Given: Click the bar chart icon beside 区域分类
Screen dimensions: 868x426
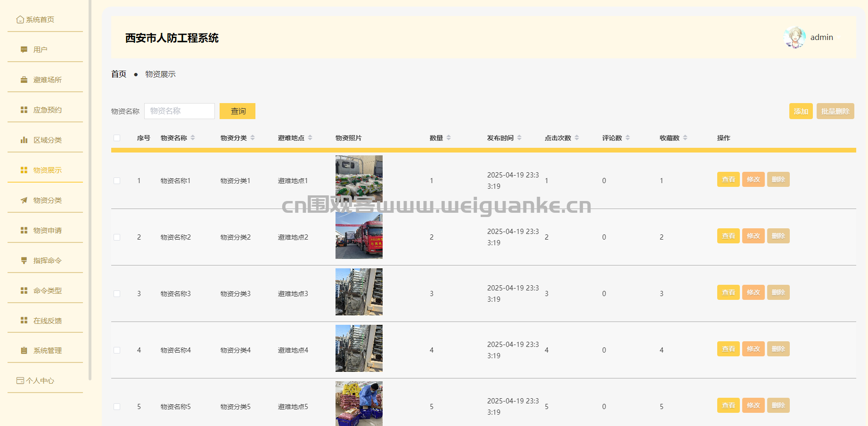Looking at the screenshot, I should [24, 140].
